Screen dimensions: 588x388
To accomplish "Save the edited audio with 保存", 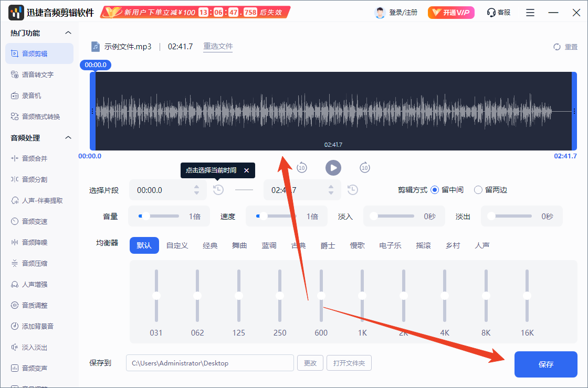I will pos(545,364).
